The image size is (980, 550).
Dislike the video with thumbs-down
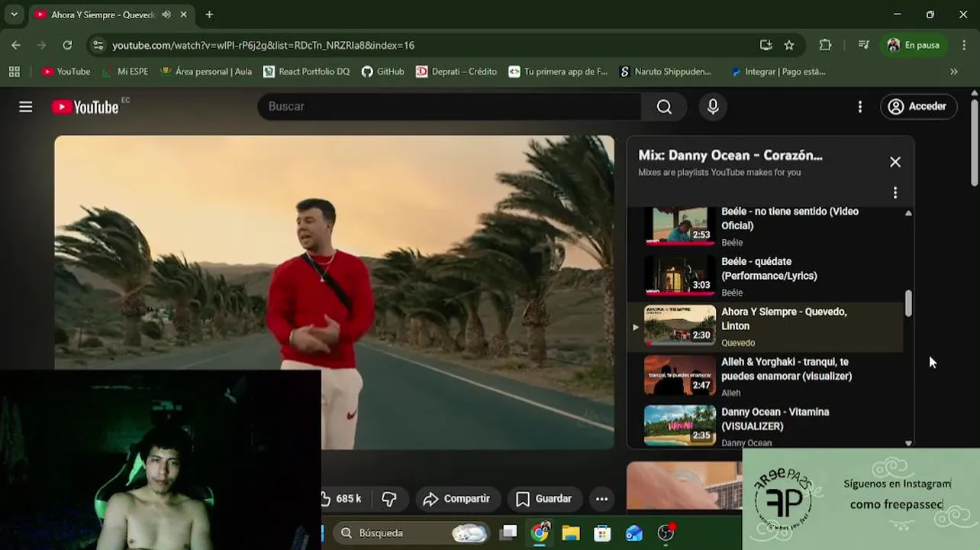(x=389, y=499)
